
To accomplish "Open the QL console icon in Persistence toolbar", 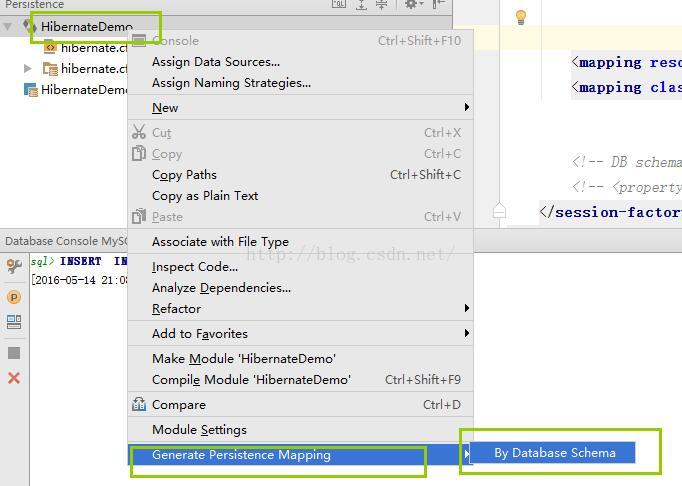I will [339, 4].
